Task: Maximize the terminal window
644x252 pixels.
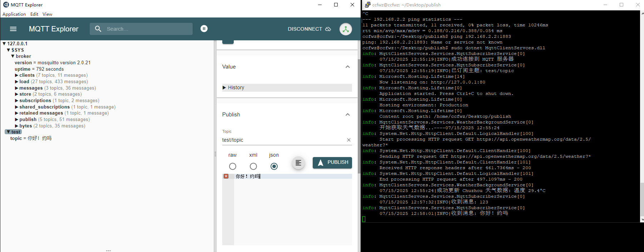Action: pos(621,5)
